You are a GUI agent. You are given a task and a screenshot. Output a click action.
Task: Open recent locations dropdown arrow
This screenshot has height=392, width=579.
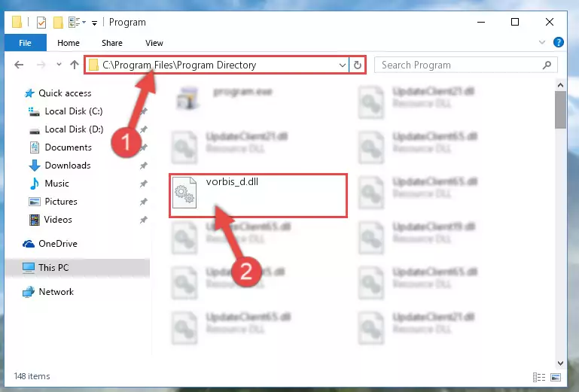59,65
